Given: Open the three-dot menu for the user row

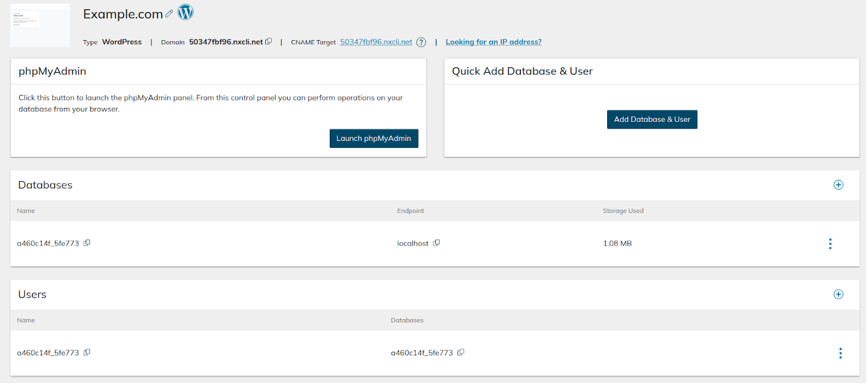Looking at the screenshot, I should 840,353.
